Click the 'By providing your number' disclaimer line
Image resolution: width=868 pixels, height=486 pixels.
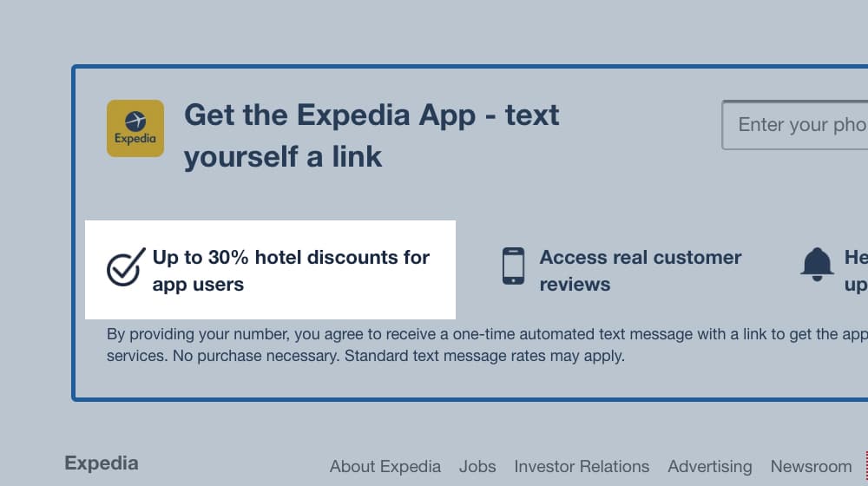pos(487,334)
